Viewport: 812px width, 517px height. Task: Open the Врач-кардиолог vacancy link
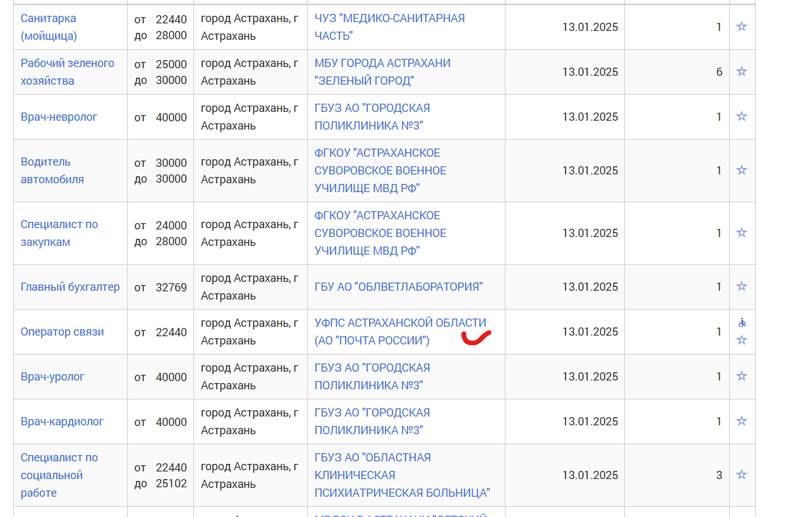pos(62,422)
